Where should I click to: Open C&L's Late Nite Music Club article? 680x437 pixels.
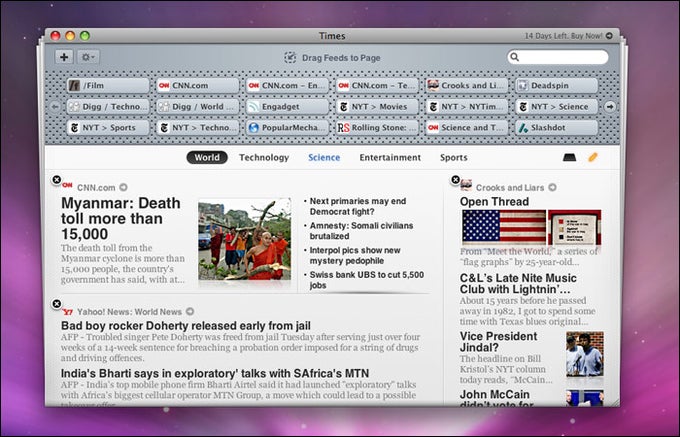[518, 284]
